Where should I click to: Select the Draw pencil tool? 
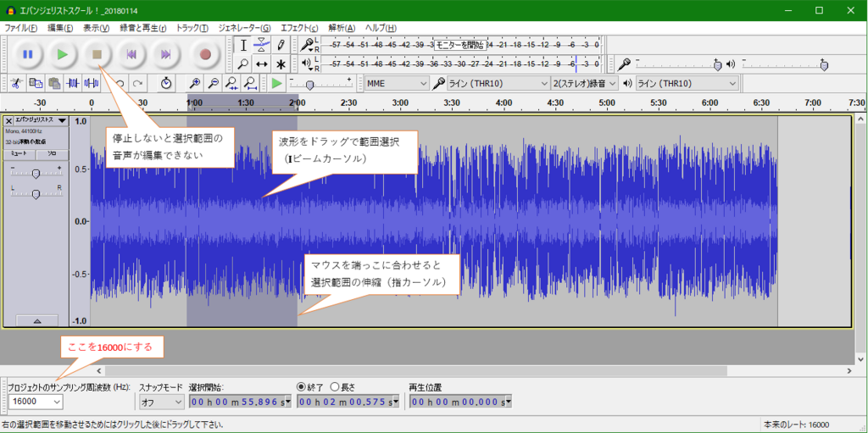click(x=281, y=46)
